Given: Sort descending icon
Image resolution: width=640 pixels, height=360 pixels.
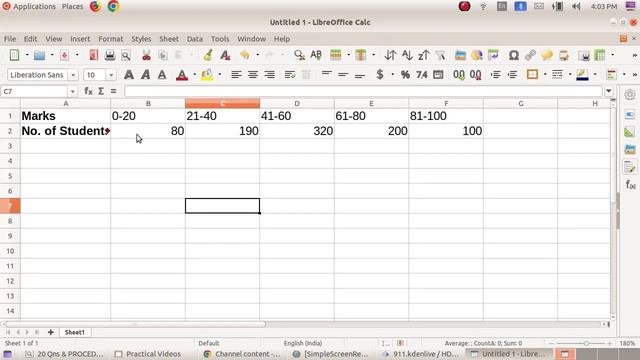Looking at the screenshot, I should coord(423,55).
